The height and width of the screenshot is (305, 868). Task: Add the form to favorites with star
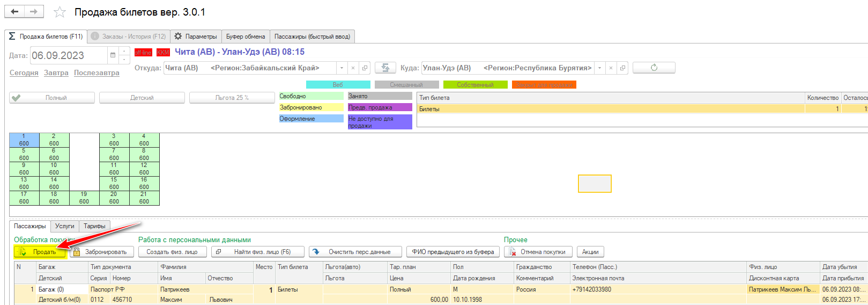[60, 12]
